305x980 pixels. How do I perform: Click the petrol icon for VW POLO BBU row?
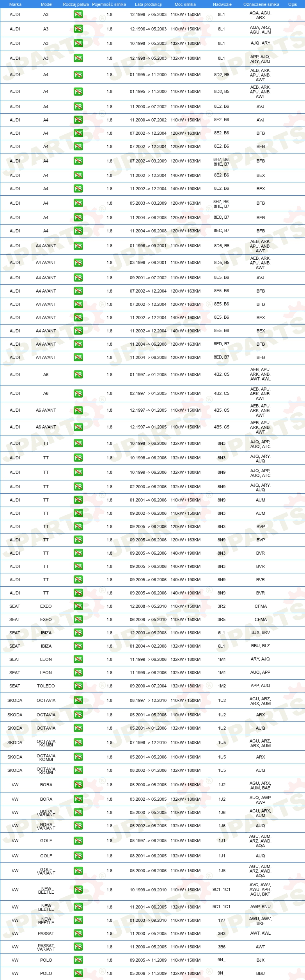(x=78, y=974)
